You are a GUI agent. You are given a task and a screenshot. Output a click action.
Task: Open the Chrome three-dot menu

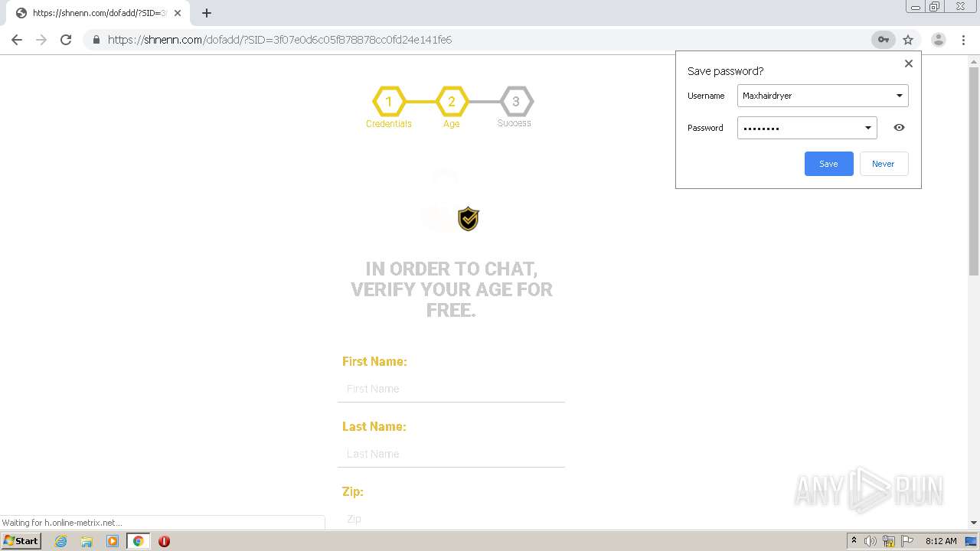tap(963, 40)
